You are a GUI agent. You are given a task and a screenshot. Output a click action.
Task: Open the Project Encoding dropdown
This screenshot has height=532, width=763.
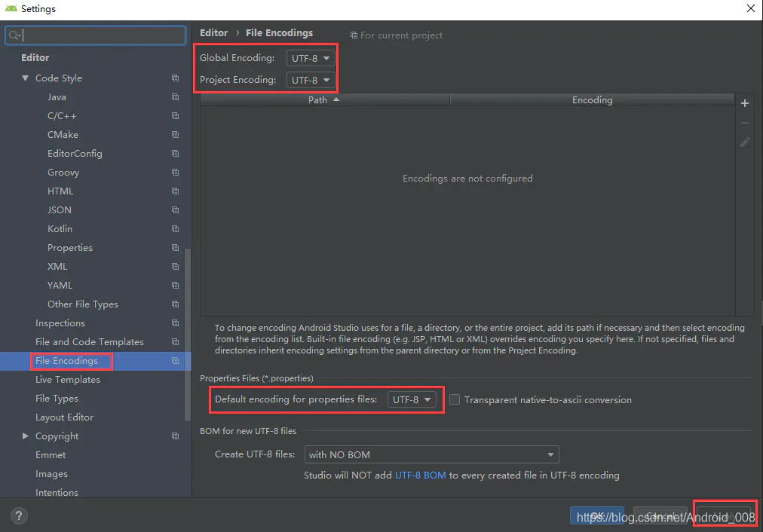point(311,80)
